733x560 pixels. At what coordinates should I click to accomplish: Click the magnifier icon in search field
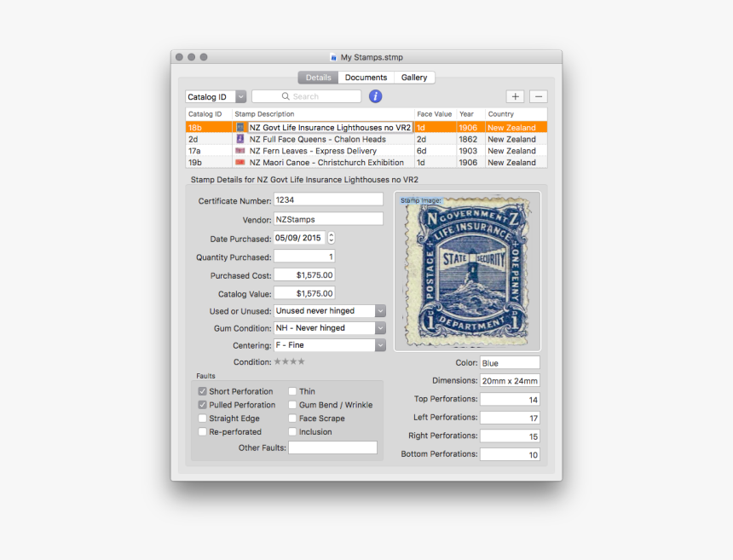pos(286,96)
